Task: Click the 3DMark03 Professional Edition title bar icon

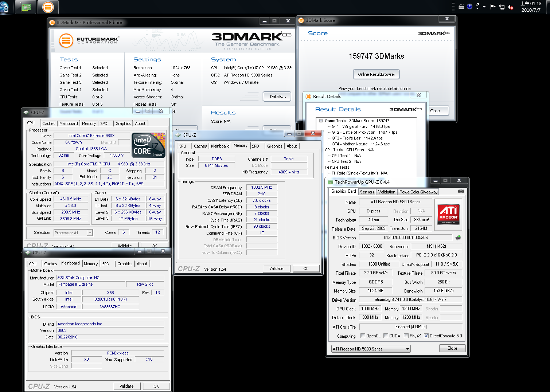Action: pyautogui.click(x=52, y=22)
